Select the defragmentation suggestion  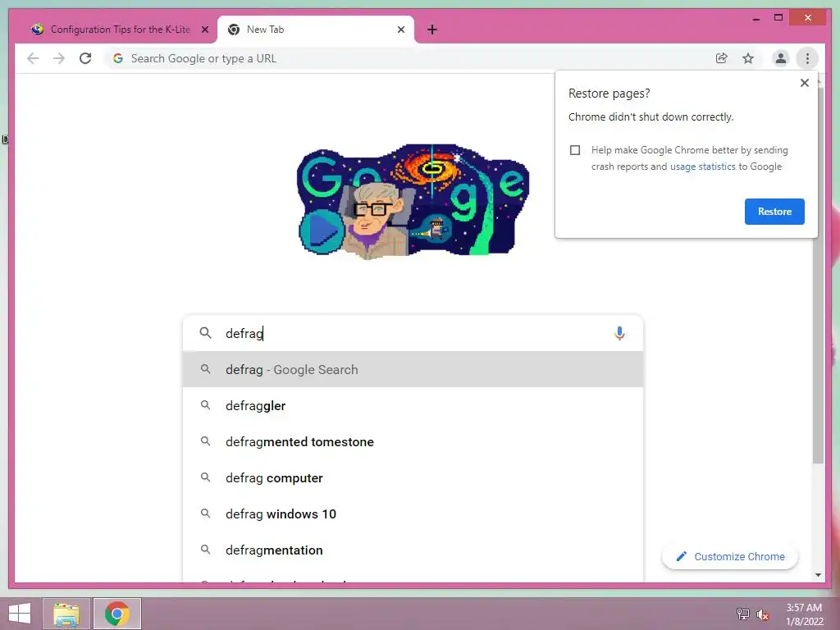coord(413,550)
